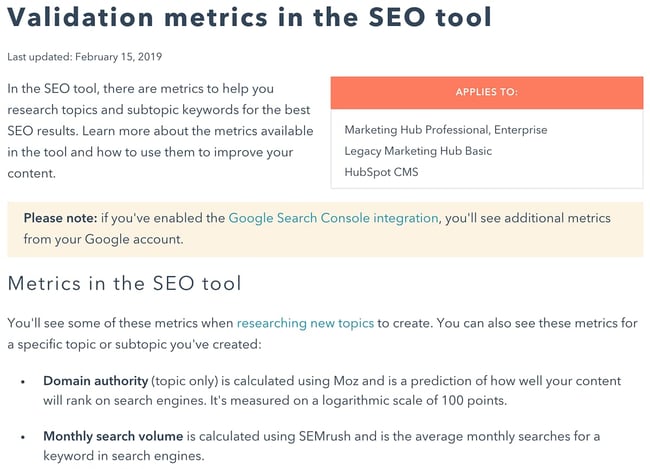Screen dimensions: 650x469
Task: Open the Google Search Console integration link
Action: tap(333, 217)
